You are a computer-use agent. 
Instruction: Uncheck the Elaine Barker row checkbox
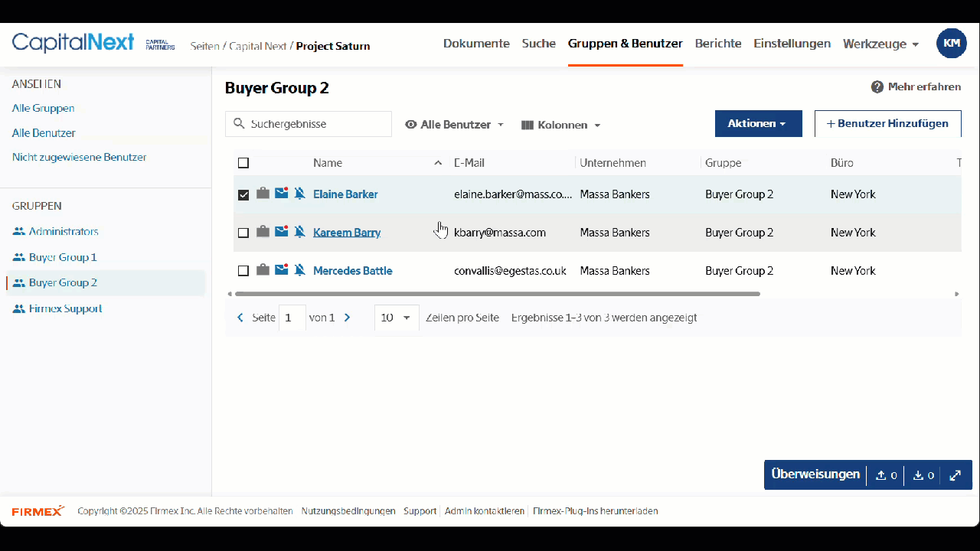tap(243, 194)
